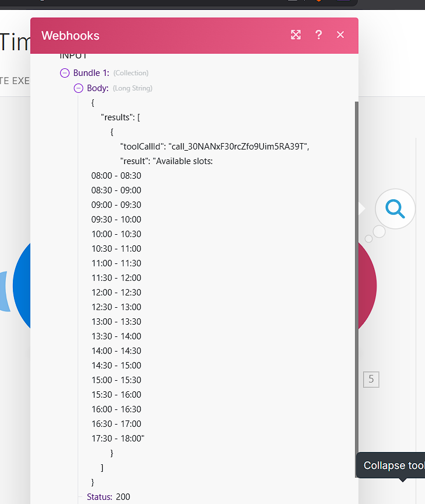Select the "result": "Available slots: line
The image size is (425, 504).
pos(166,161)
